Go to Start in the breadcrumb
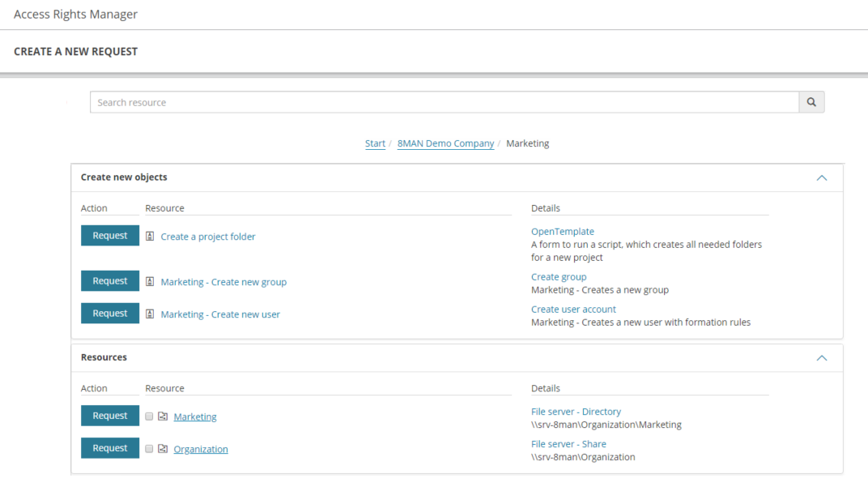 375,143
